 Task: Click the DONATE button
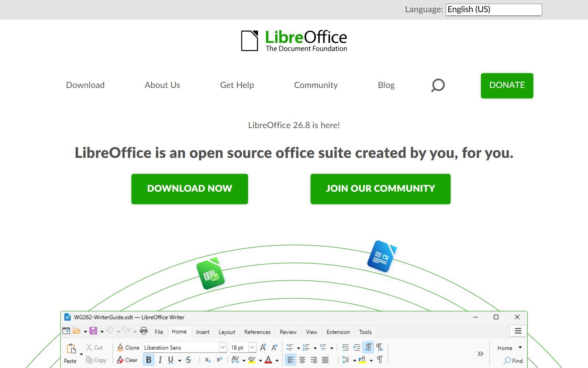(507, 85)
